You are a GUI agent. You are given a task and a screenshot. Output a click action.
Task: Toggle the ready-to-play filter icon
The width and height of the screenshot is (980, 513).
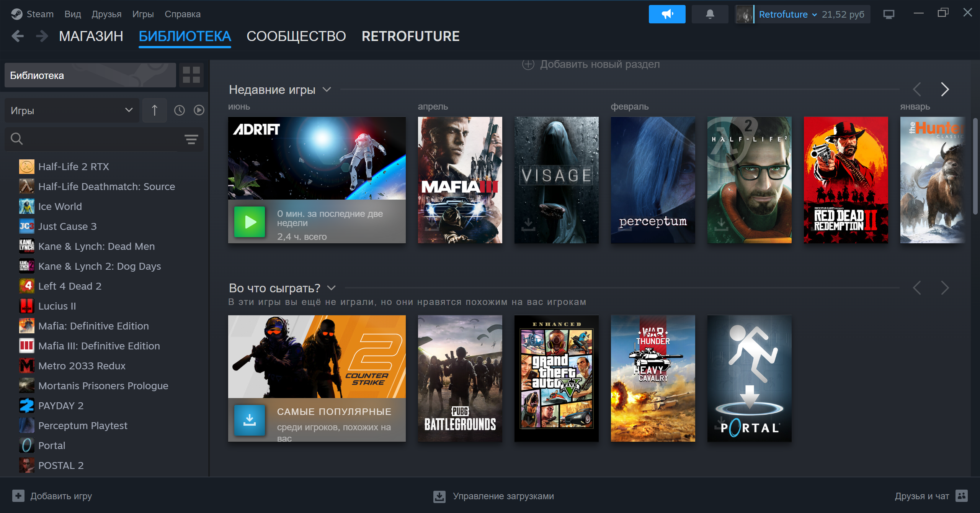pyautogui.click(x=199, y=110)
